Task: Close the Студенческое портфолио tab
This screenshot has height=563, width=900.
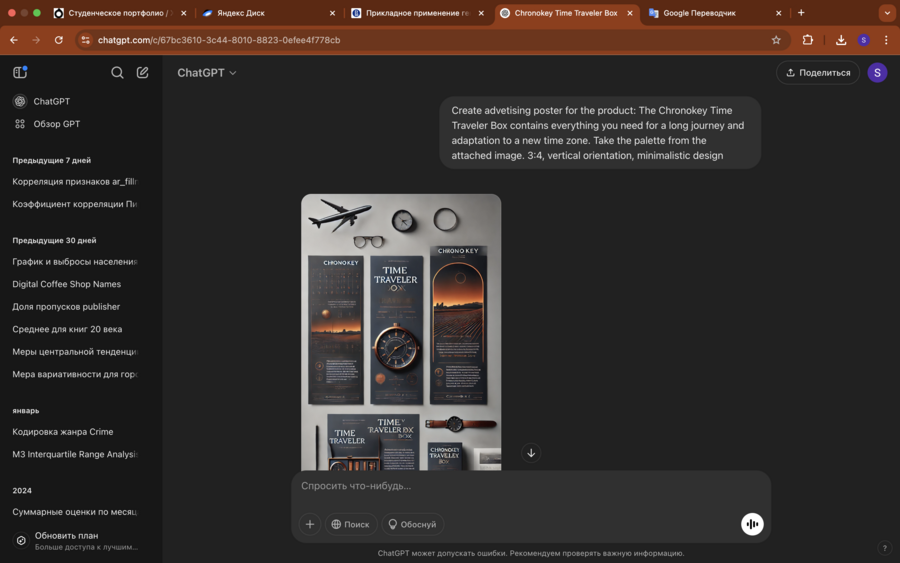Action: point(183,13)
